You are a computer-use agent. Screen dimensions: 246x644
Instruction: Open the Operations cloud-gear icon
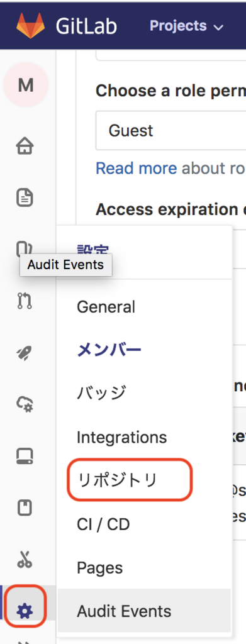coord(25,404)
